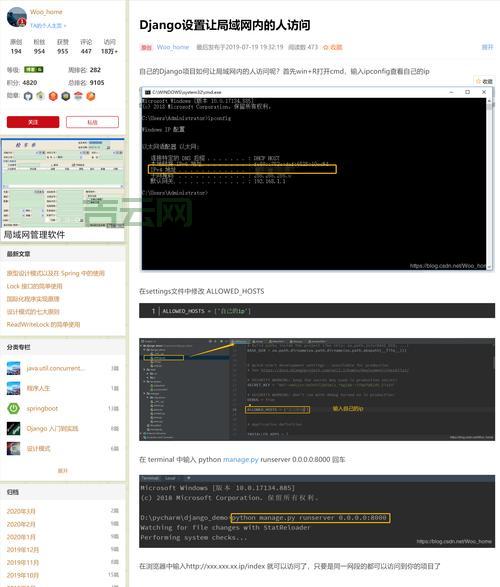Open the Django 入门到实践 column thumbnail

tap(13, 429)
